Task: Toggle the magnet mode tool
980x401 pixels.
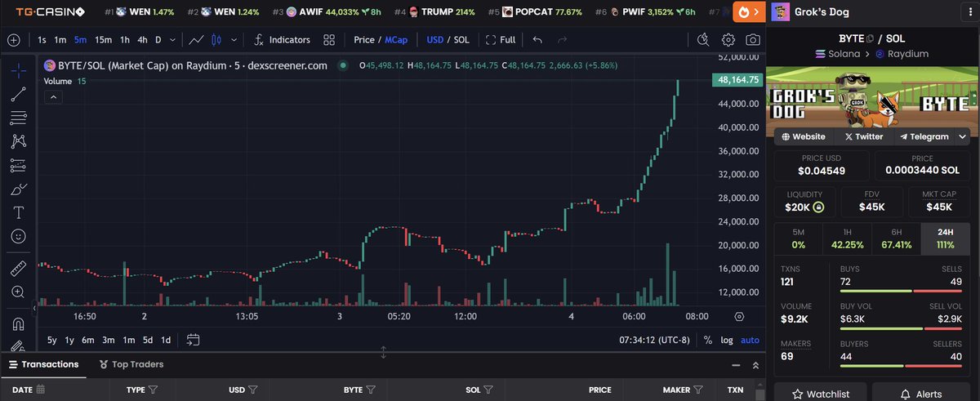Action: [x=18, y=323]
